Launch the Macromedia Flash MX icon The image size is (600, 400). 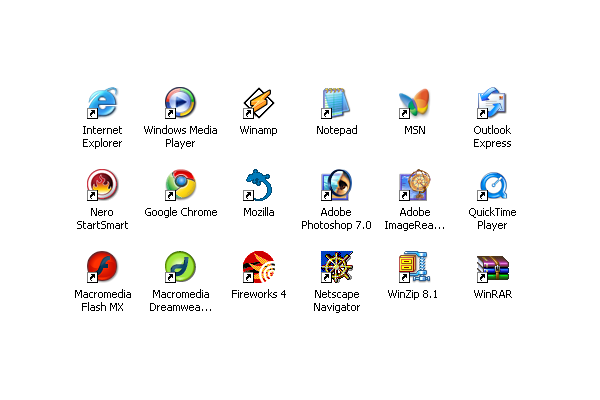pos(102,267)
